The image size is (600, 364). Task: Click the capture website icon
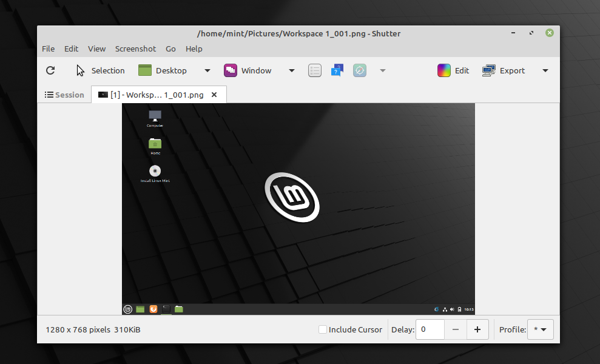tap(360, 70)
